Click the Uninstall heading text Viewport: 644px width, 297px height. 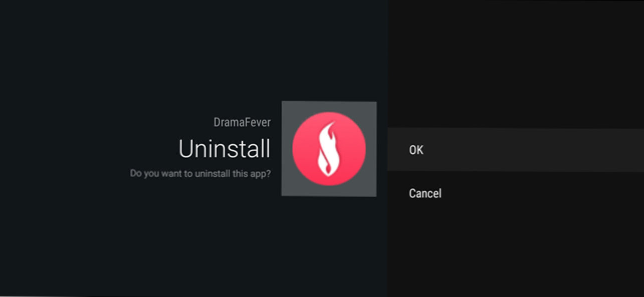point(225,149)
